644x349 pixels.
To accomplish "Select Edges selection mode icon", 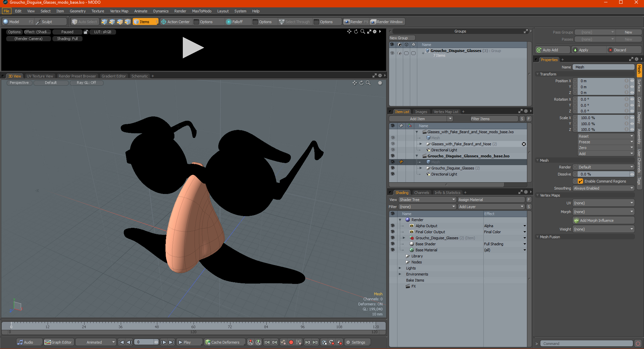I will tap(112, 22).
